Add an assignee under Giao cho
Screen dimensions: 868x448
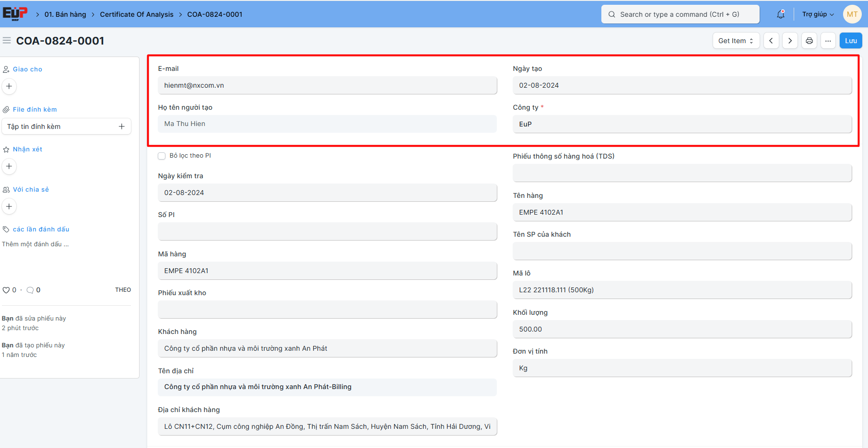pos(9,86)
